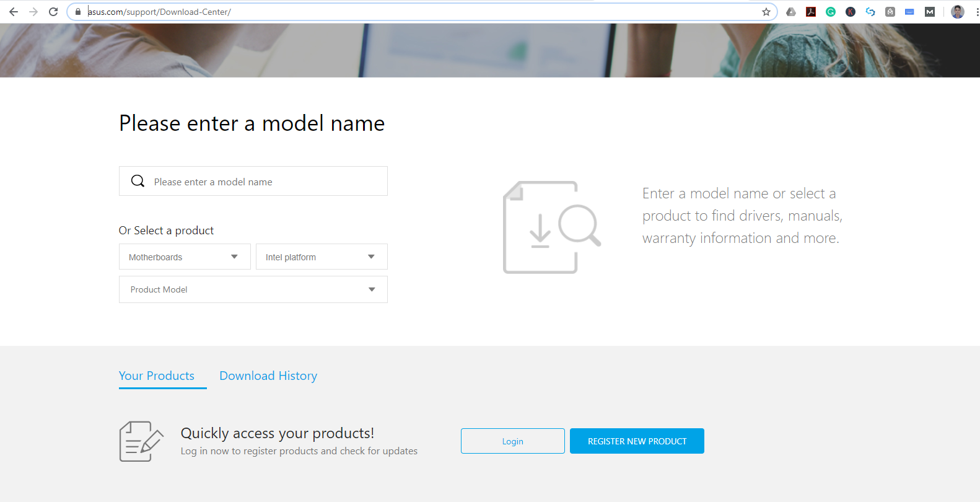
Task: Click the search magnifier in model field
Action: pyautogui.click(x=138, y=181)
